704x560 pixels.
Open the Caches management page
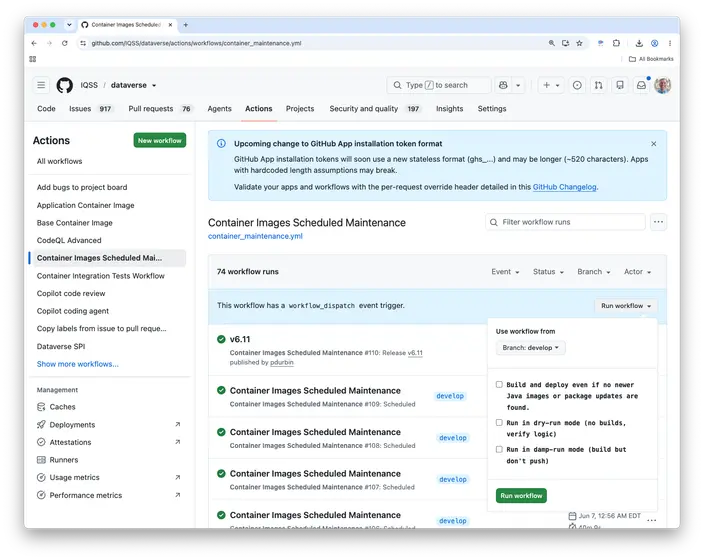pyautogui.click(x=62, y=407)
